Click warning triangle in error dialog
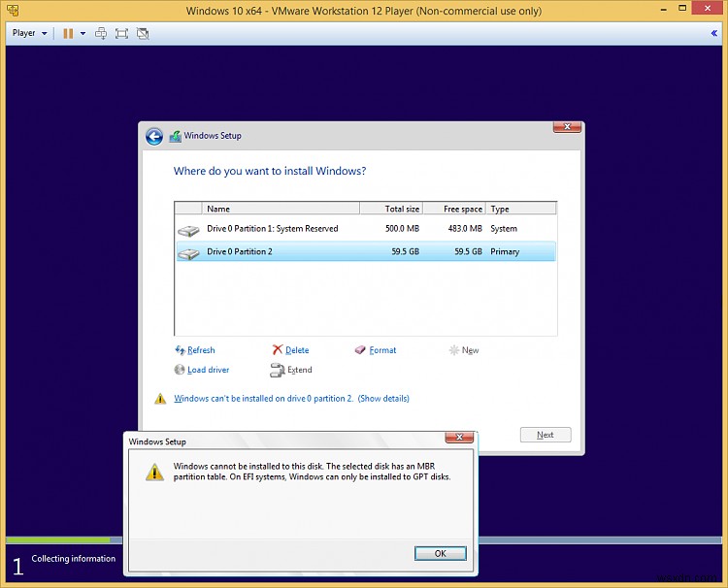 (x=154, y=472)
